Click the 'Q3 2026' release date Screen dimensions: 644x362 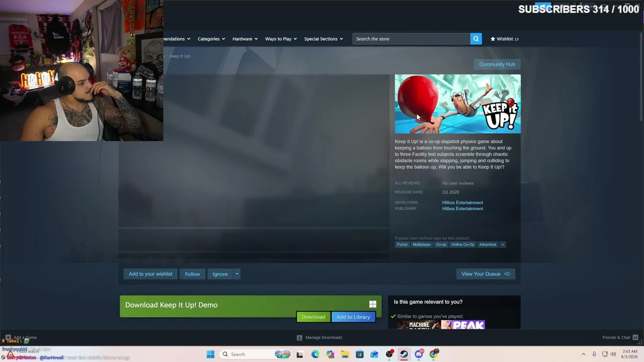tap(450, 192)
